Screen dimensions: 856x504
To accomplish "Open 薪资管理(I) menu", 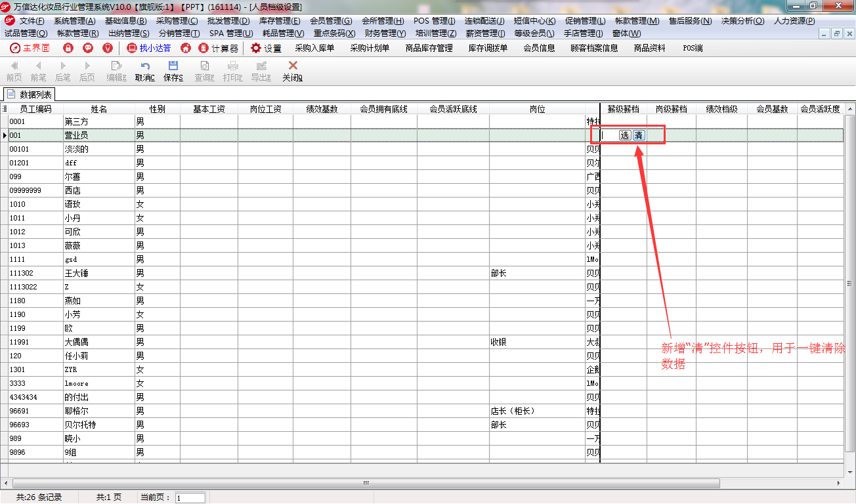I will (485, 33).
